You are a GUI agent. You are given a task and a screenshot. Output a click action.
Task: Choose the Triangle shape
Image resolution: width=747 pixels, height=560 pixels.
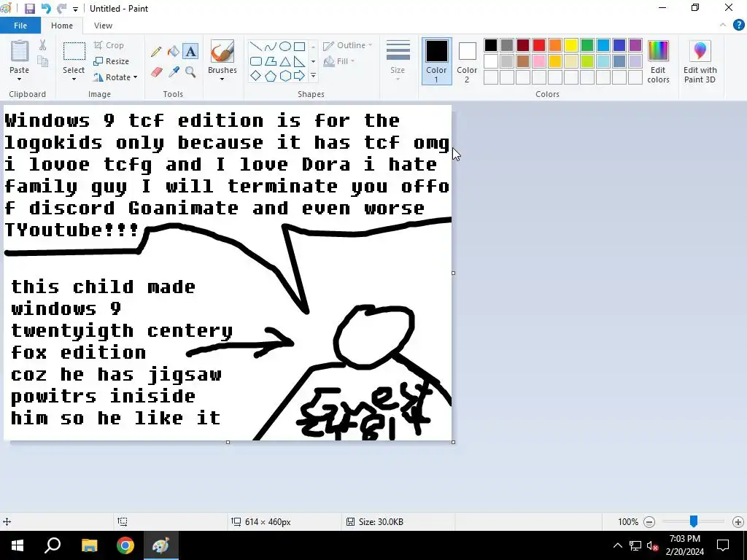click(x=285, y=61)
